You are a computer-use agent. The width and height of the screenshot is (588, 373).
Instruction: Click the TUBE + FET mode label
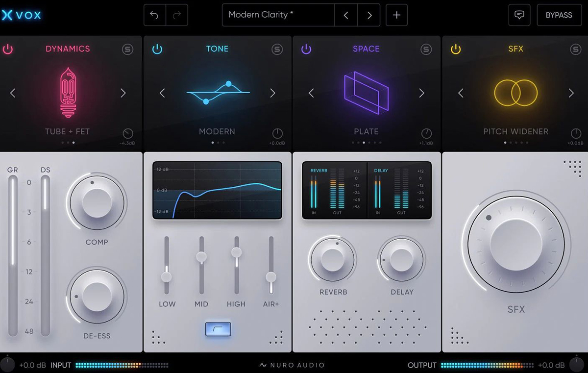point(68,131)
